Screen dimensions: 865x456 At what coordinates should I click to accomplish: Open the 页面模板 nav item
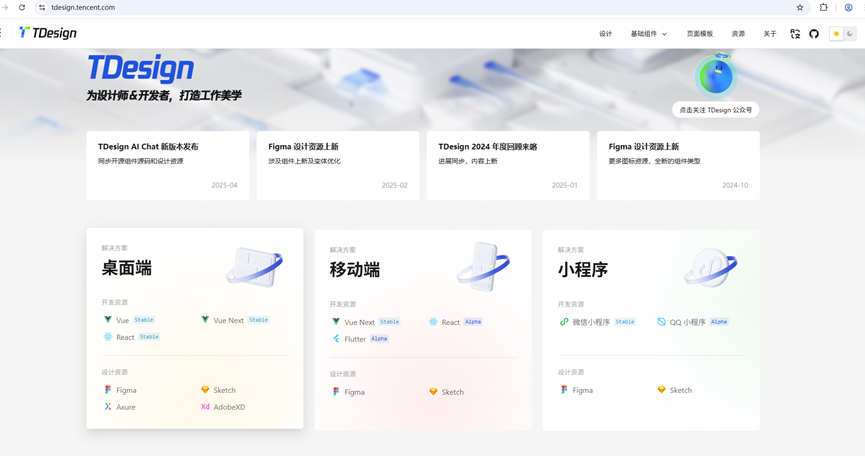click(x=700, y=34)
